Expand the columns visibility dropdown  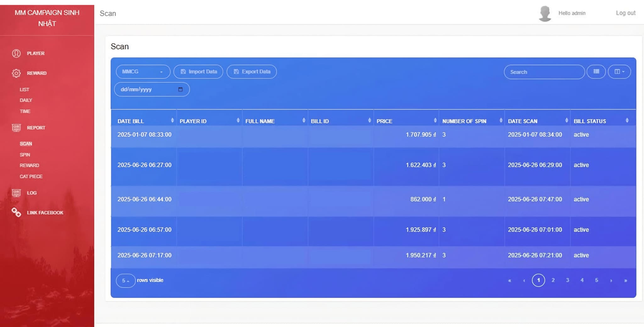(x=619, y=72)
